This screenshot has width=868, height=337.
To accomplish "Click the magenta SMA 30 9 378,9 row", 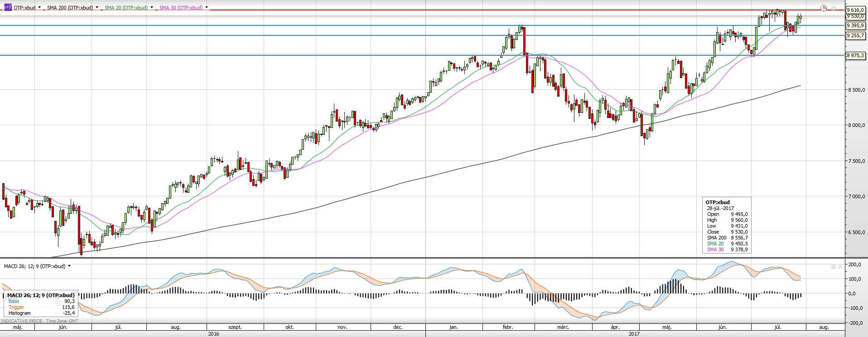I will pos(727,249).
